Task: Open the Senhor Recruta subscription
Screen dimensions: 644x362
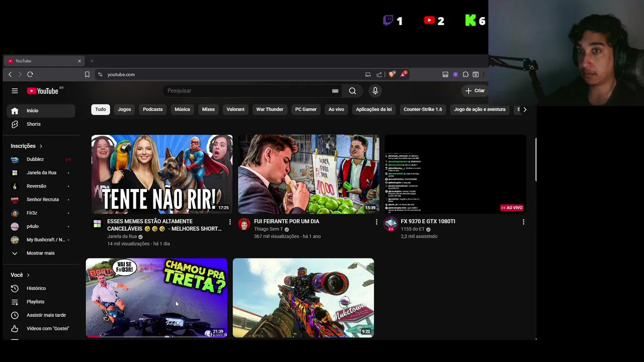Action: 41,200
